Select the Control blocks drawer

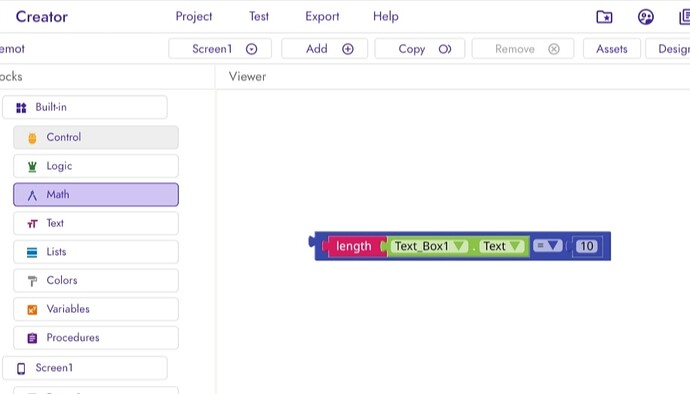point(96,137)
